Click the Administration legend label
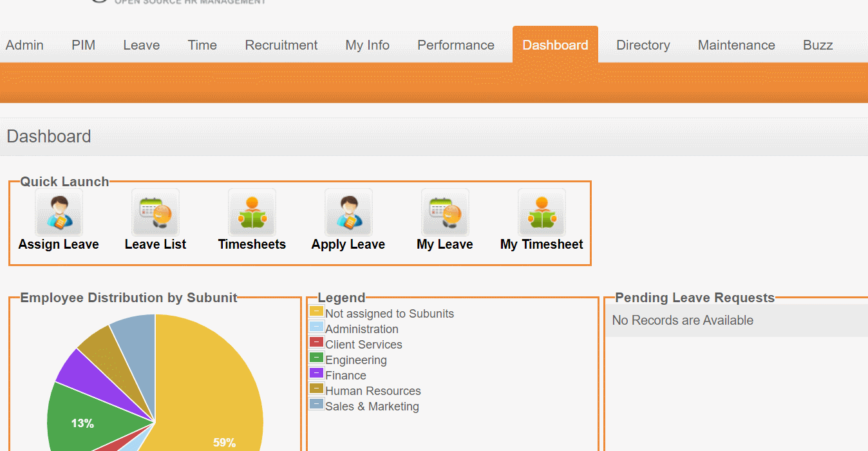 pos(362,329)
